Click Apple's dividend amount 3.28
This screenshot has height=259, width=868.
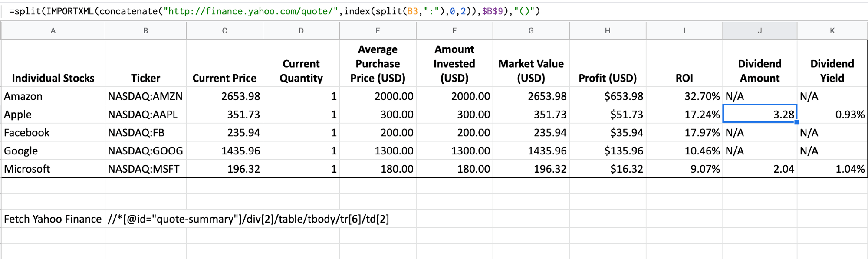pyautogui.click(x=760, y=114)
